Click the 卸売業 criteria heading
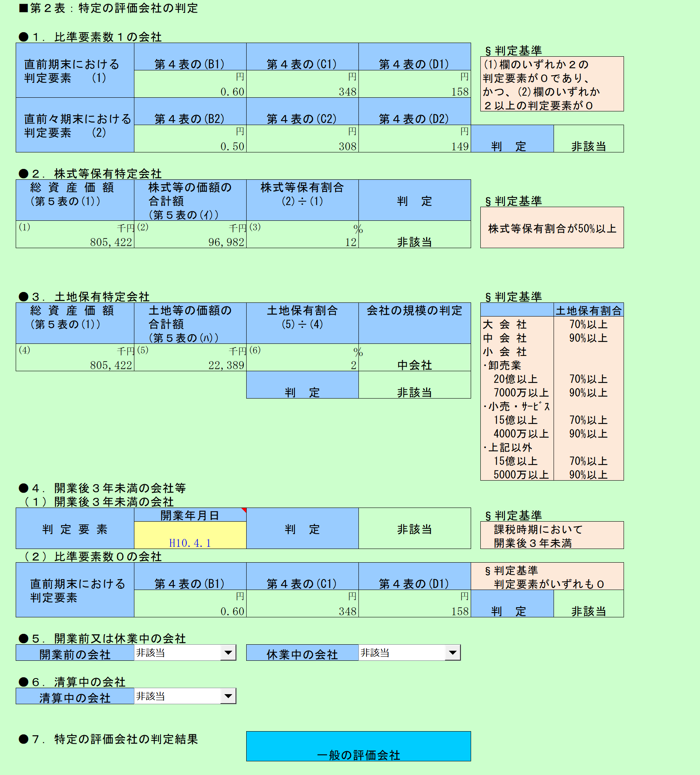This screenshot has width=700, height=775. point(502,365)
